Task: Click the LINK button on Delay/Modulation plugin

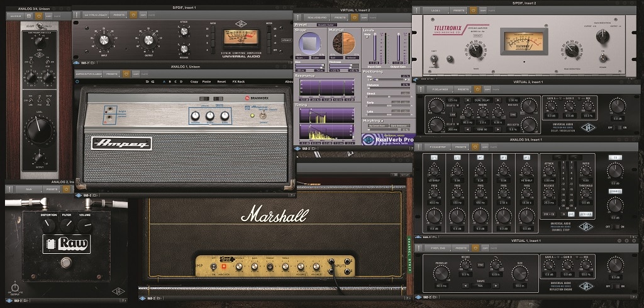Action: click(x=452, y=115)
